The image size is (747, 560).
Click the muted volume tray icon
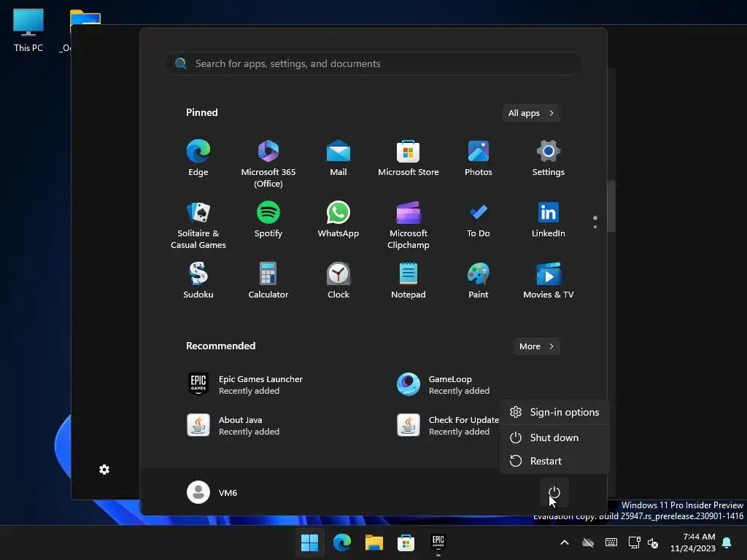pos(653,542)
